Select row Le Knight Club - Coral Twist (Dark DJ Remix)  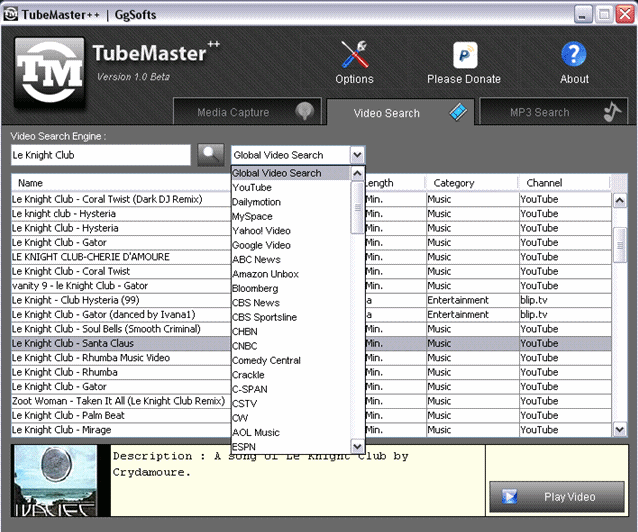pos(311,199)
